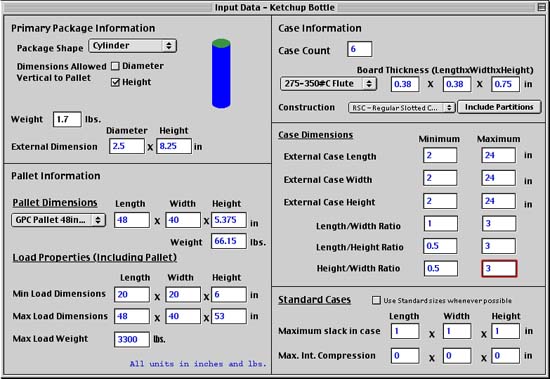Edit Length/Height Ratio Minimum field

pos(440,246)
